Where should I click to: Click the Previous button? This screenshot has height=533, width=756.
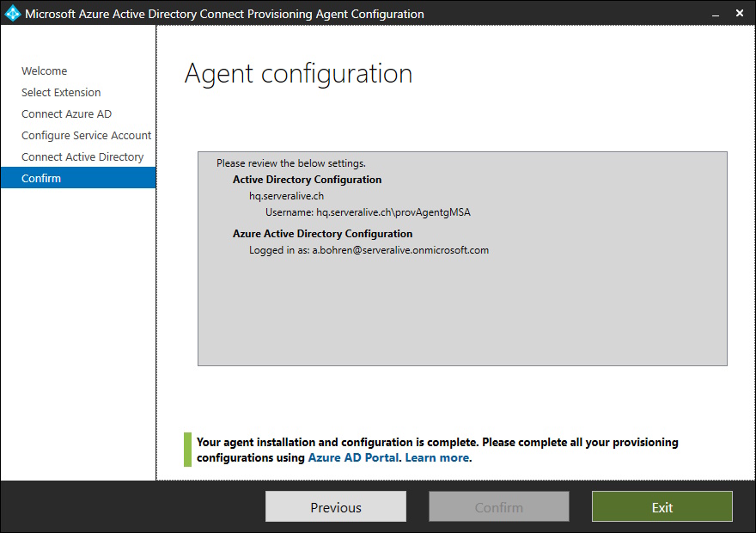(336, 506)
